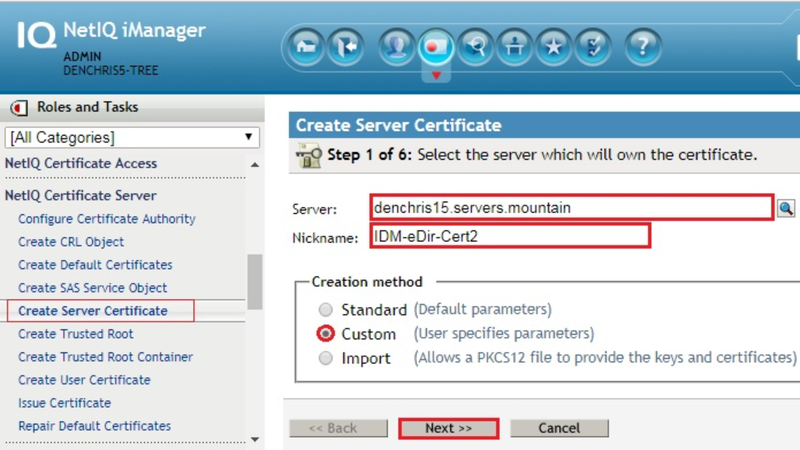Screen dimensions: 800x450
Task: Click the Next >> button
Action: pyautogui.click(x=448, y=428)
